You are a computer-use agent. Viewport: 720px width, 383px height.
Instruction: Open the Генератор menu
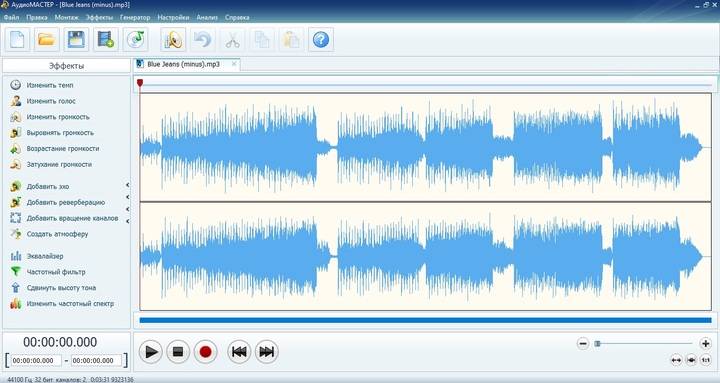coord(135,17)
